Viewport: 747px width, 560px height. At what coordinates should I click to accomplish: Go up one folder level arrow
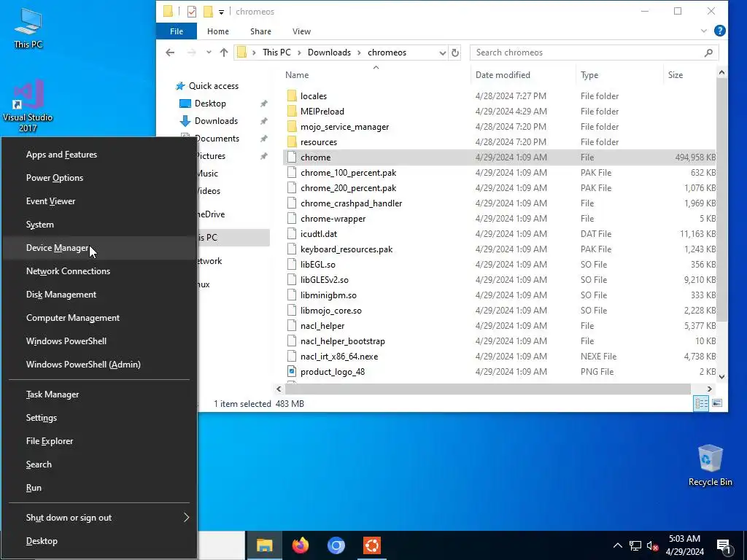tap(224, 52)
